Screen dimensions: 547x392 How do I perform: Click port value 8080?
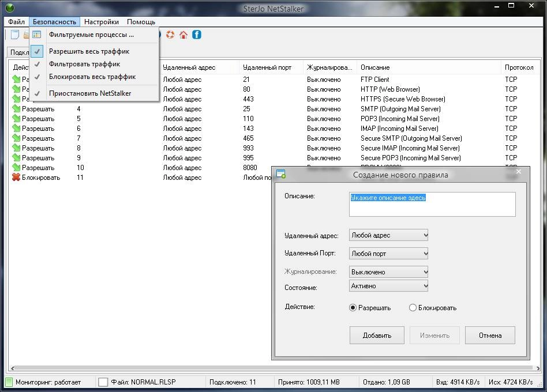click(250, 167)
